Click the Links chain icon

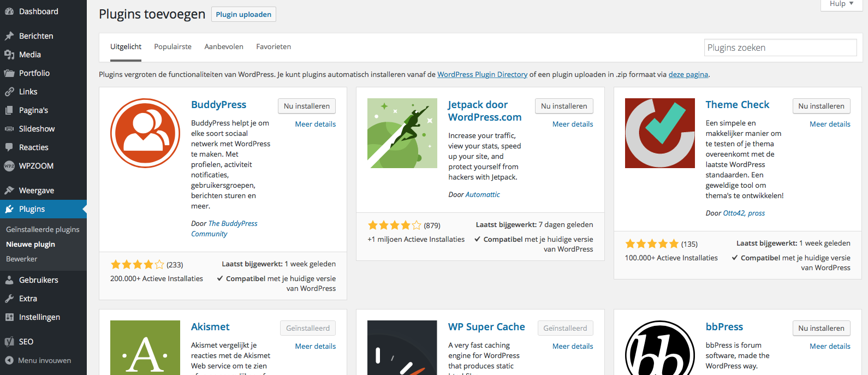(x=9, y=92)
